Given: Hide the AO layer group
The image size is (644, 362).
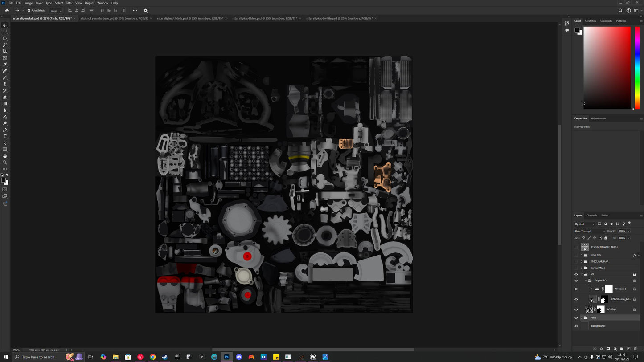Looking at the screenshot, I should [576, 274].
